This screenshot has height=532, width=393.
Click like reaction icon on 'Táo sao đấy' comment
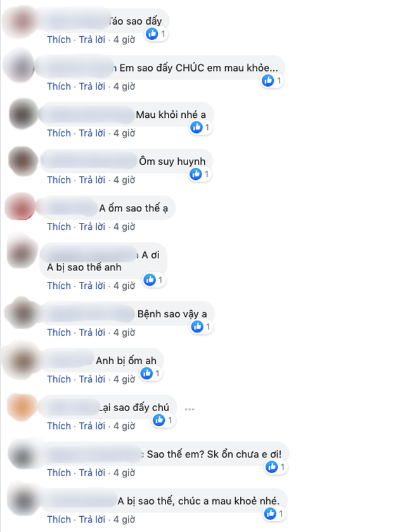(x=152, y=34)
